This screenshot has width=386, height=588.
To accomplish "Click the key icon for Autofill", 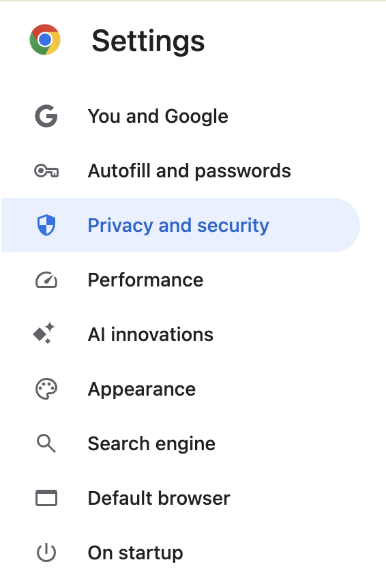I will [46, 171].
